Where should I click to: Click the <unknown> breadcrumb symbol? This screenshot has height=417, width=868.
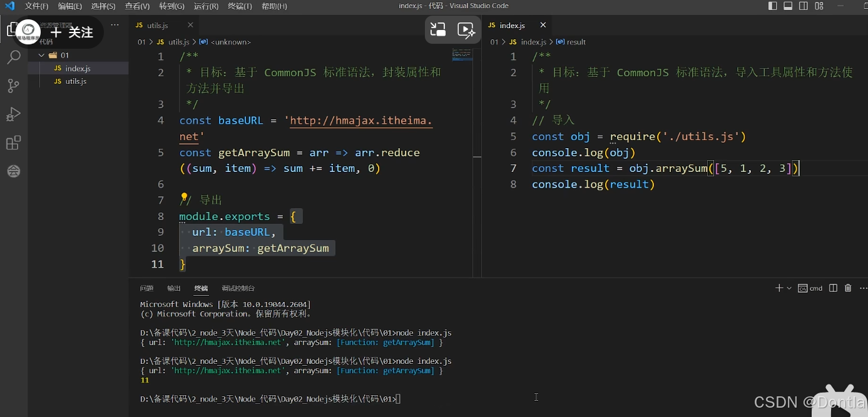(x=230, y=42)
